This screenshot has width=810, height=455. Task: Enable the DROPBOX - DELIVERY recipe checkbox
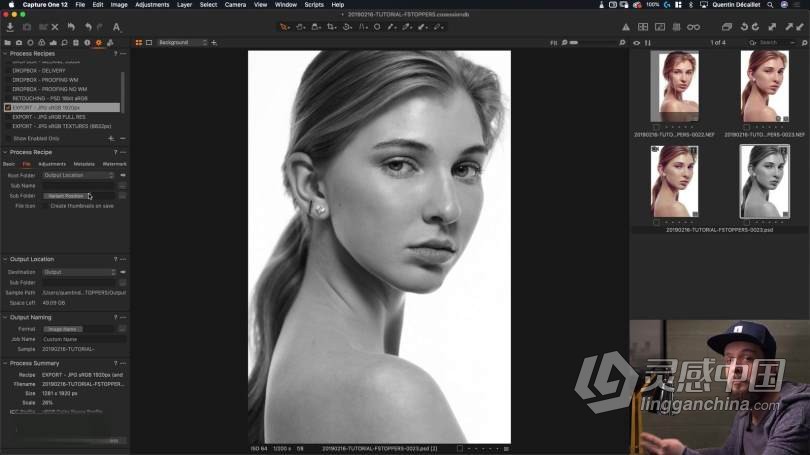(8, 71)
